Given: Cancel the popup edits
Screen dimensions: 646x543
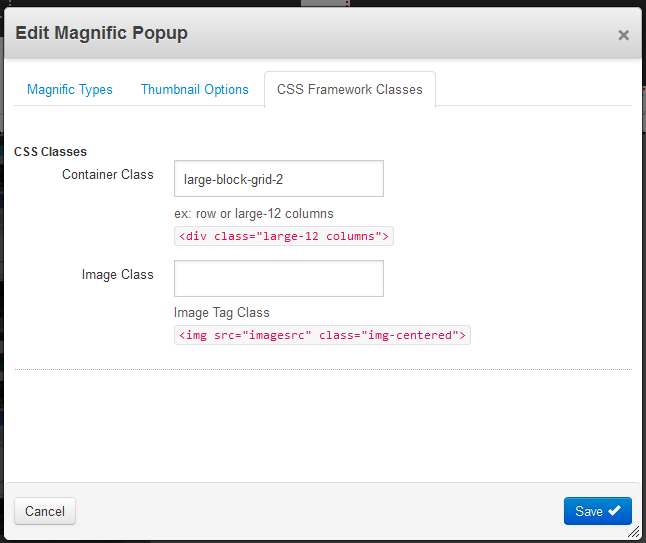Looking at the screenshot, I should (45, 511).
